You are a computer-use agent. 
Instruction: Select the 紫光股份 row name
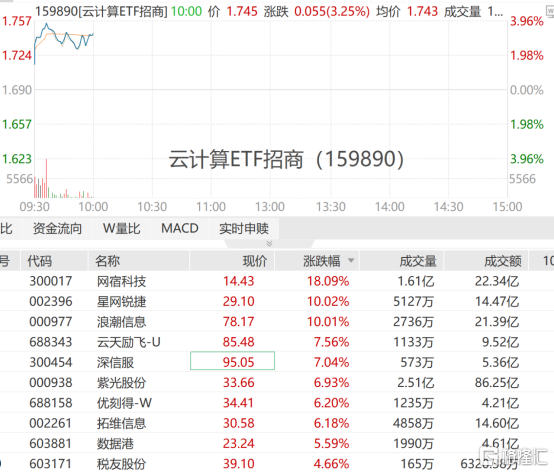pyautogui.click(x=122, y=383)
